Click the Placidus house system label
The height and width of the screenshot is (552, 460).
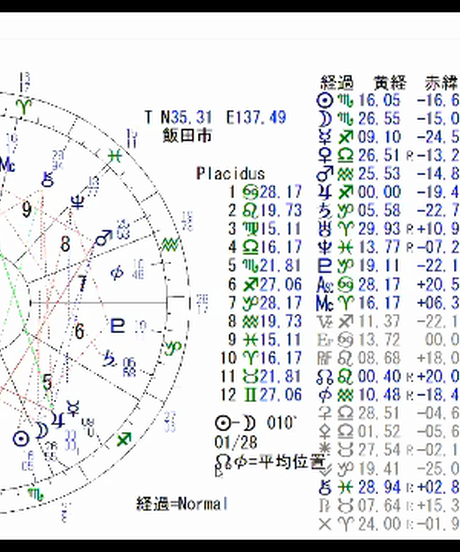pyautogui.click(x=231, y=174)
